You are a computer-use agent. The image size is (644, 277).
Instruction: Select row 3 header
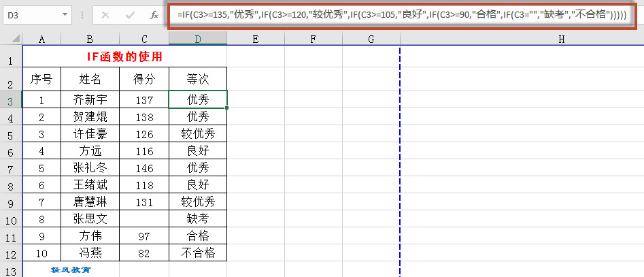pos(11,99)
